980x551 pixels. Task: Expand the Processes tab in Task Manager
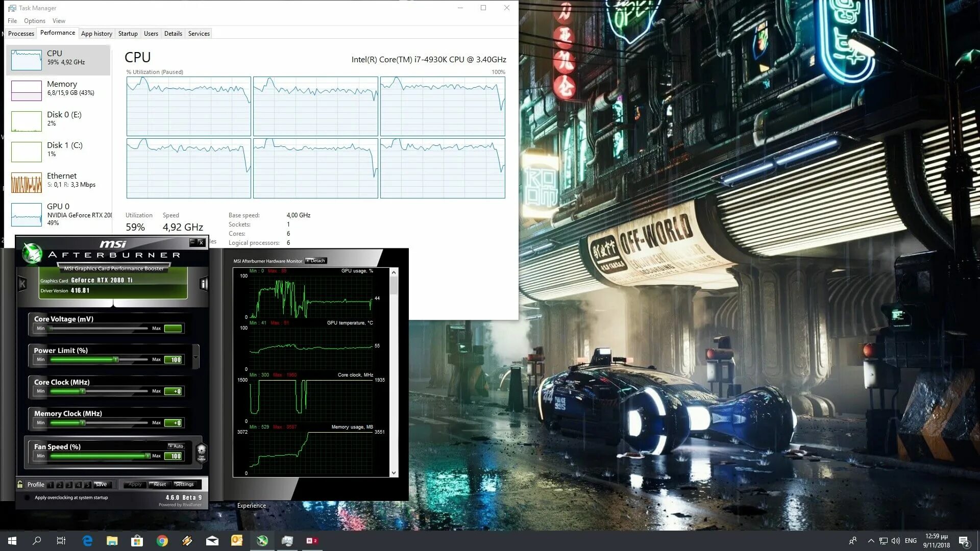coord(20,33)
